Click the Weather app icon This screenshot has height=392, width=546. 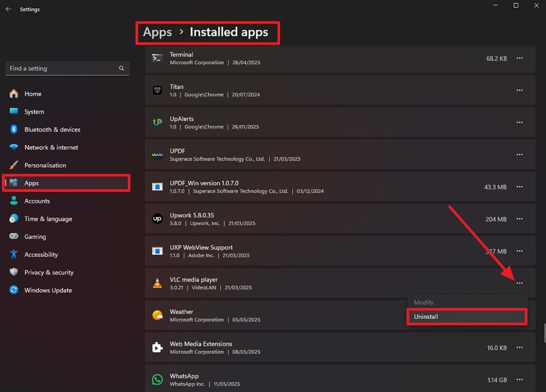(157, 315)
